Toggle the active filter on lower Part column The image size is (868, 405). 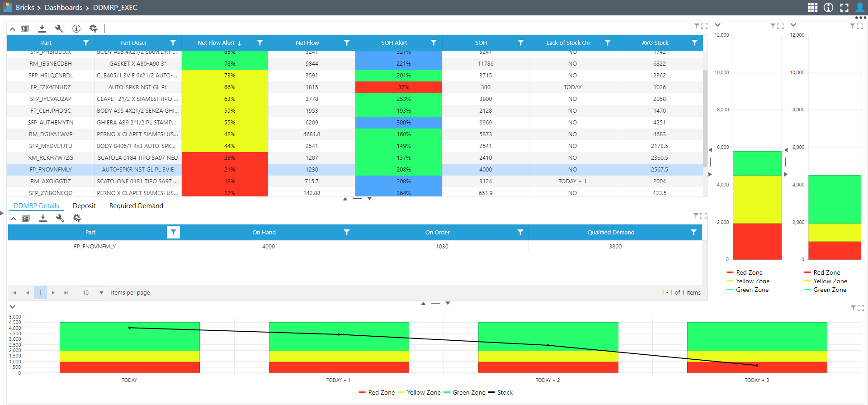click(173, 232)
